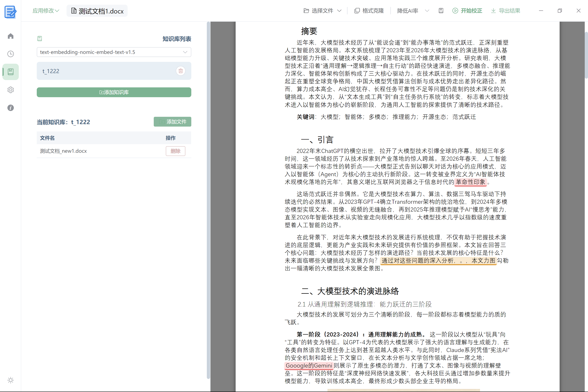Screen dimensions: 588x392
Task: Open the History clock sidebar icon
Action: [10, 54]
